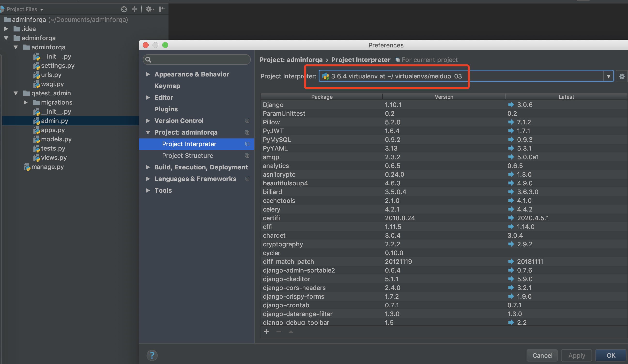Select Project Structure settings page
628x364 pixels.
(187, 155)
